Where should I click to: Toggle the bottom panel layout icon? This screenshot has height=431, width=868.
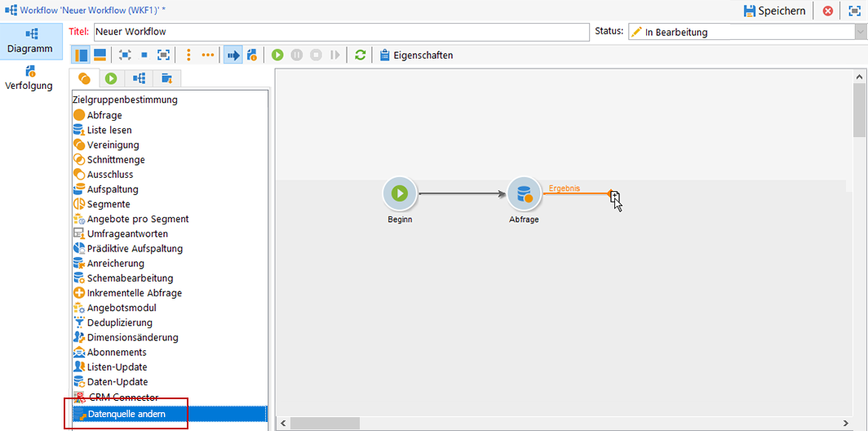tap(100, 55)
